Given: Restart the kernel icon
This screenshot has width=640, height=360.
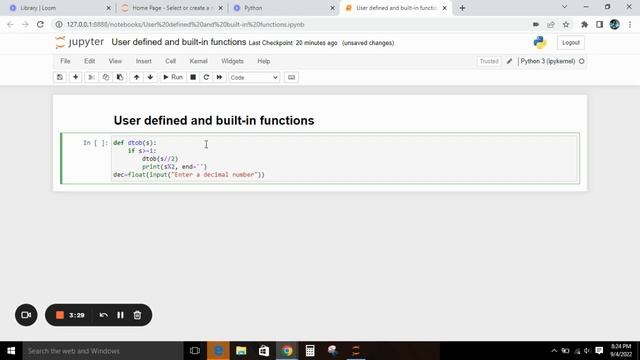Looking at the screenshot, I should (x=206, y=77).
